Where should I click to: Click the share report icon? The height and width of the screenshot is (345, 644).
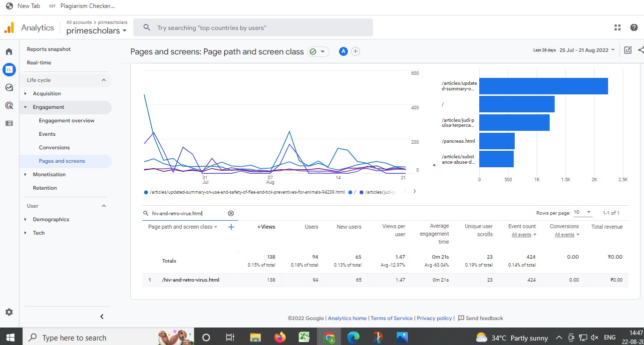click(641, 50)
